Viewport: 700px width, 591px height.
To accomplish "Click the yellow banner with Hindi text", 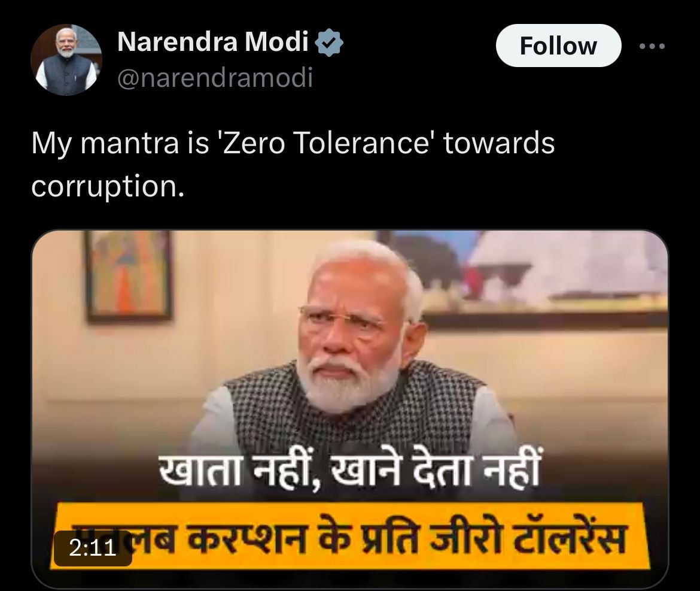I will click(x=350, y=536).
